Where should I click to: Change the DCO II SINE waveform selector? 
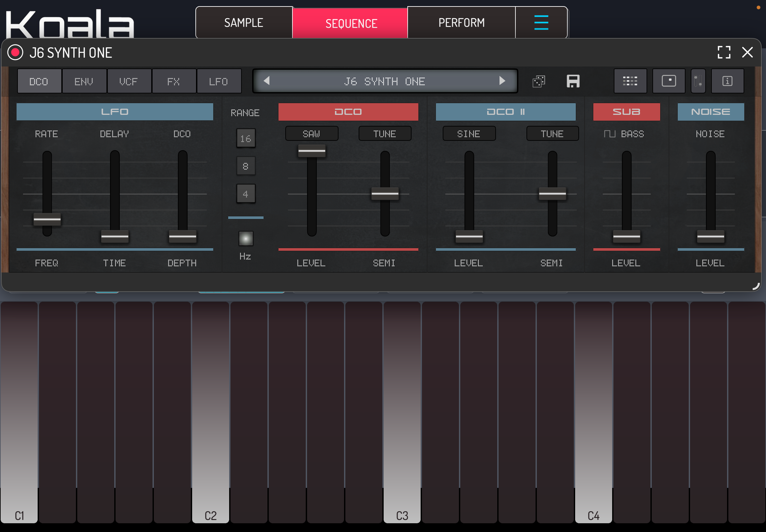tap(469, 134)
